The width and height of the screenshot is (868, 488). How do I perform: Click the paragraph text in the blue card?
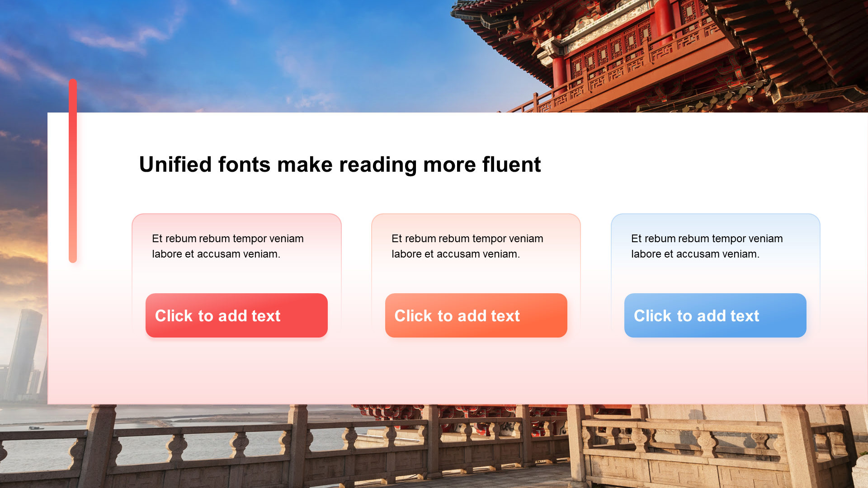coord(707,246)
